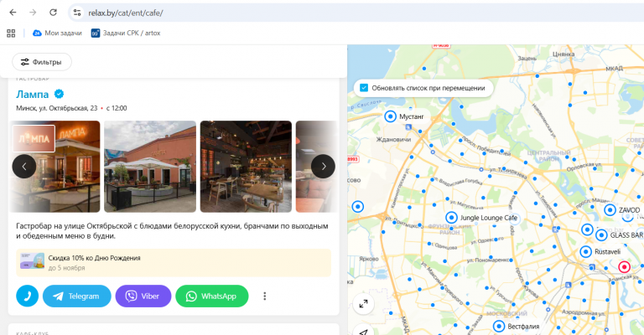Show previous photo in Лампа gallery
The image size is (644, 335).
pyautogui.click(x=24, y=166)
